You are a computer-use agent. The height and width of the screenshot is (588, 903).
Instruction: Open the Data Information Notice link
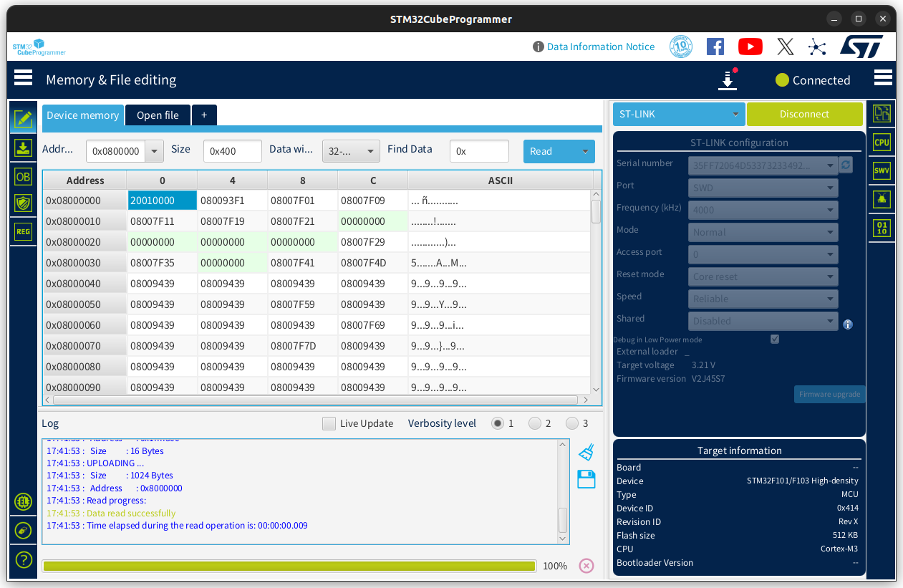pos(601,47)
